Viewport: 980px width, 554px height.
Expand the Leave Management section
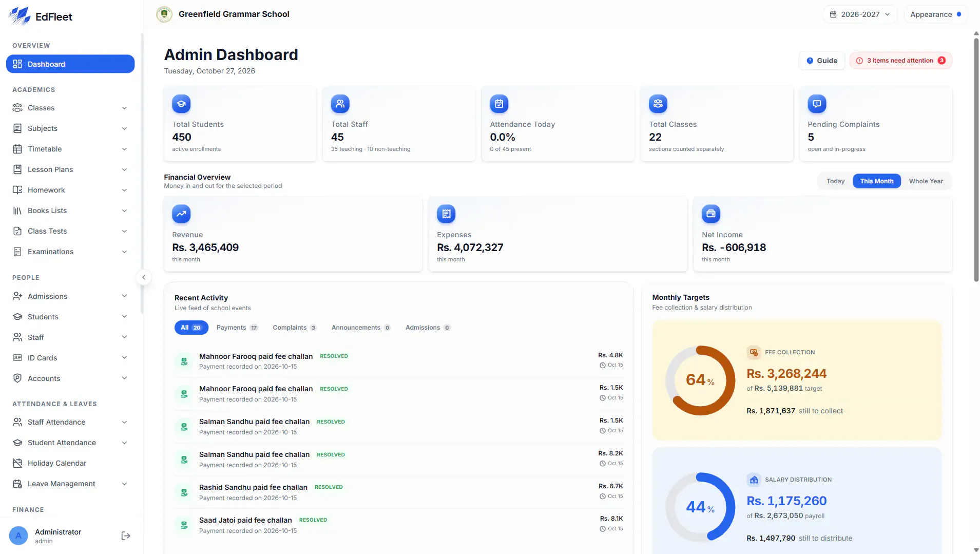70,484
